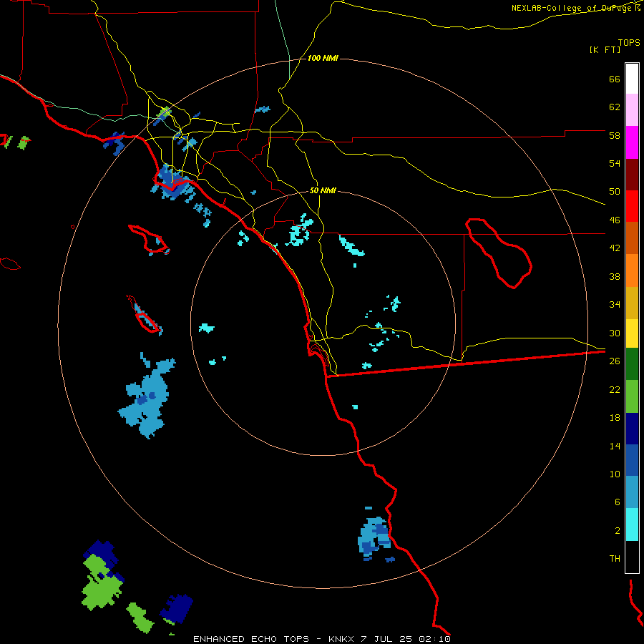644x644 pixels.
Task: Click the '66' legend value
Action: pyautogui.click(x=615, y=79)
